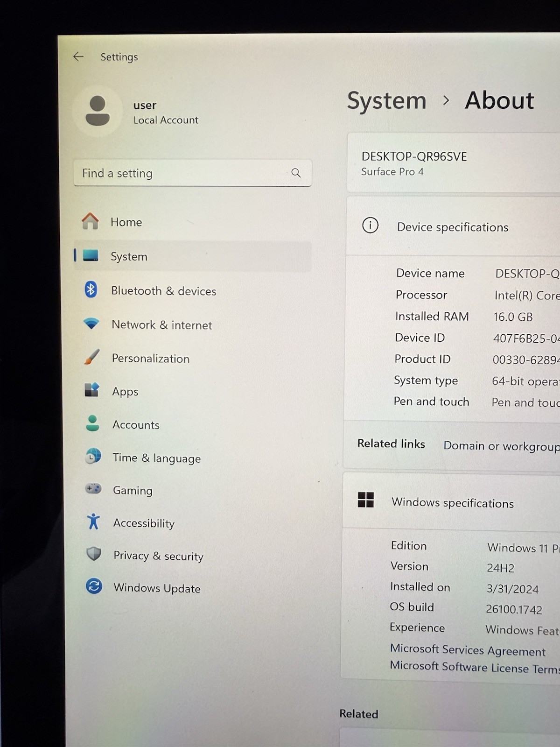560x747 pixels.
Task: Click the Home house icon
Action: coord(91,221)
